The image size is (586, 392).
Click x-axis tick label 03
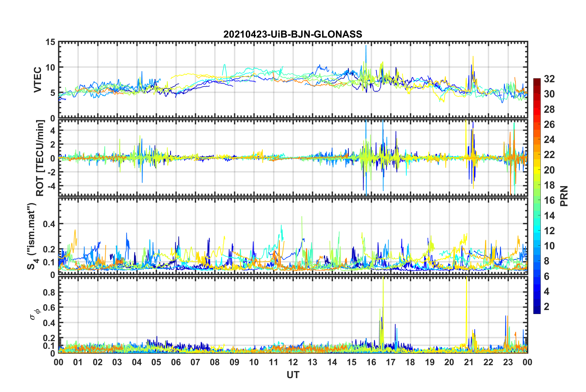(x=117, y=362)
